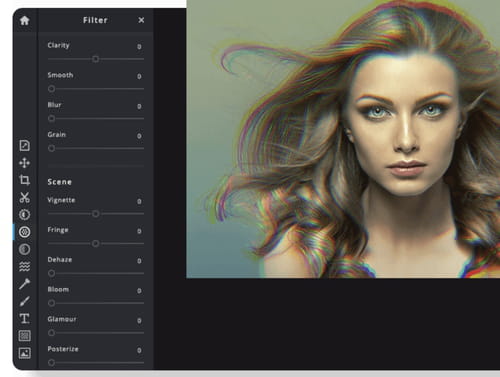Click the Dehaze slider handle
Image resolution: width=500 pixels, height=377 pixels.
[51, 273]
